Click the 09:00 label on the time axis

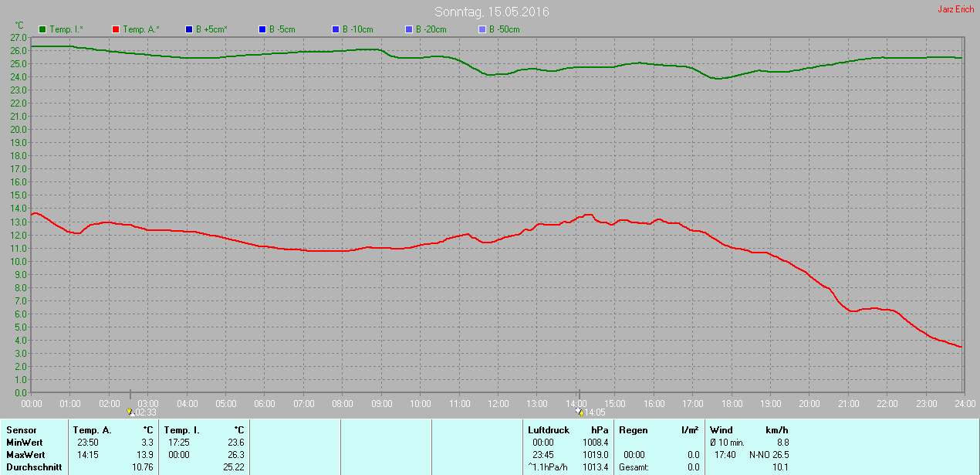pos(381,404)
